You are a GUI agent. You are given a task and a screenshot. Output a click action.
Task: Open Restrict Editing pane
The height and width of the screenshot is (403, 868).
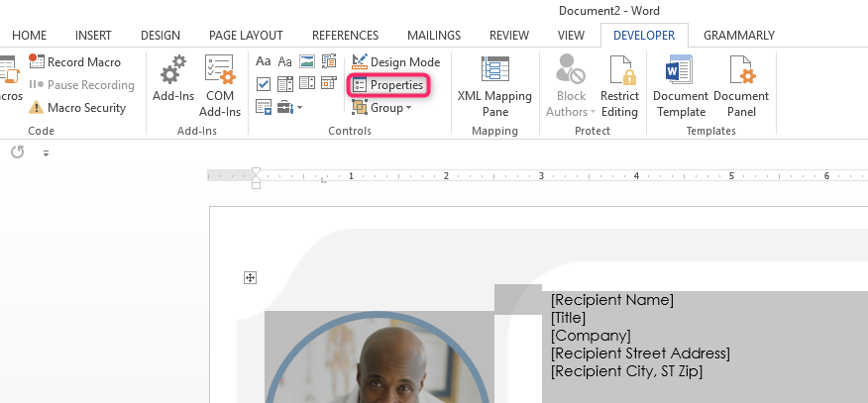pyautogui.click(x=619, y=86)
